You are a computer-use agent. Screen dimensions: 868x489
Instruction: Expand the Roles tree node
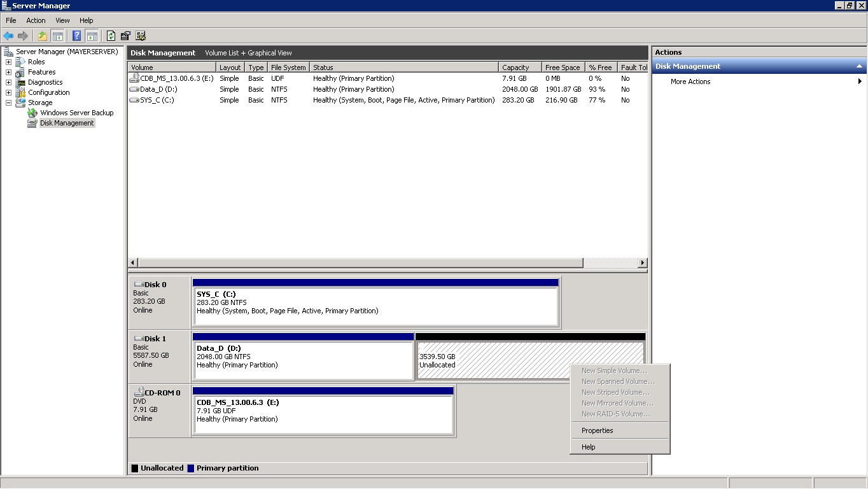tap(8, 62)
